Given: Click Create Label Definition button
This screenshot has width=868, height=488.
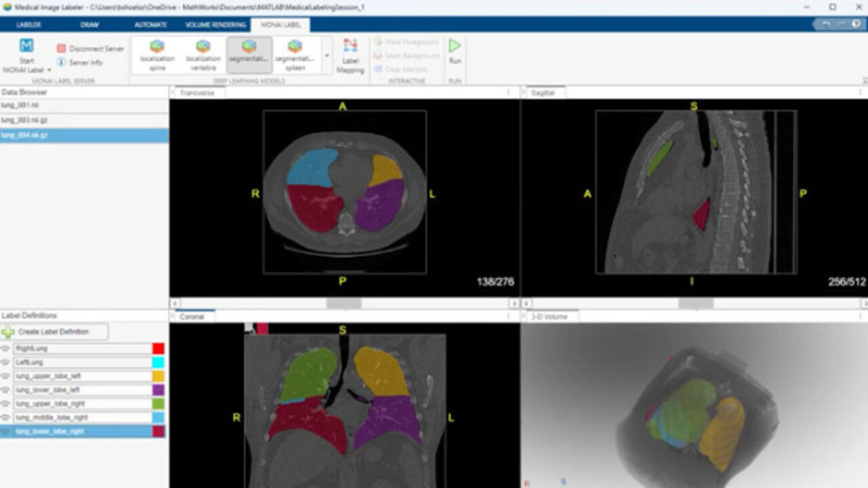Looking at the screenshot, I should [x=56, y=332].
